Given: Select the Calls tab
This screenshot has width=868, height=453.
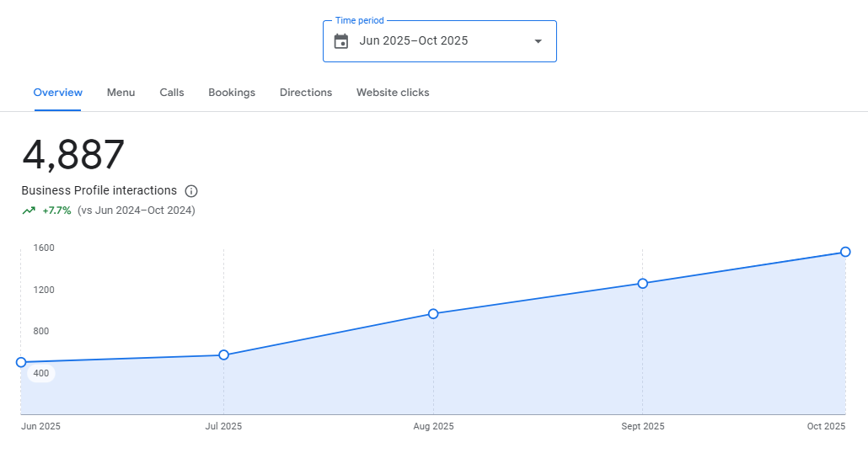Looking at the screenshot, I should click(x=172, y=93).
